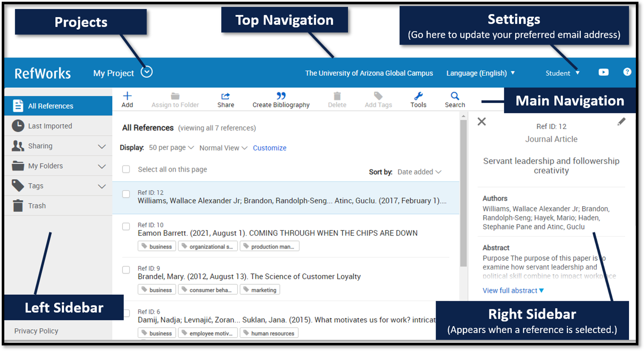Click the Servant leadership and followership creativity title

[551, 166]
